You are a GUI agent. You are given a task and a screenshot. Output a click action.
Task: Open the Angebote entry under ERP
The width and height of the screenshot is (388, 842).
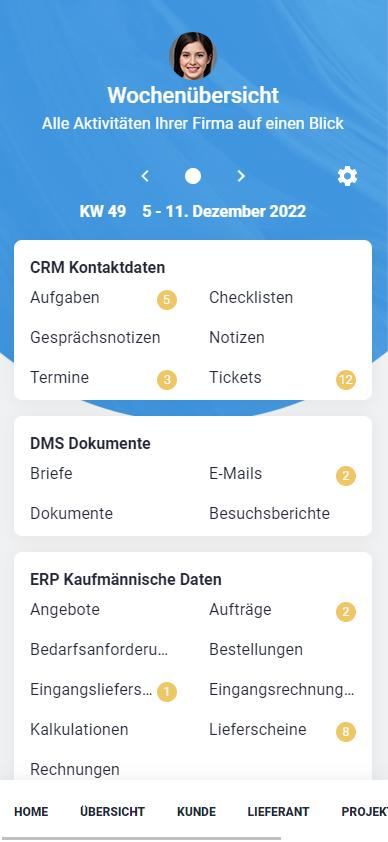(x=65, y=610)
